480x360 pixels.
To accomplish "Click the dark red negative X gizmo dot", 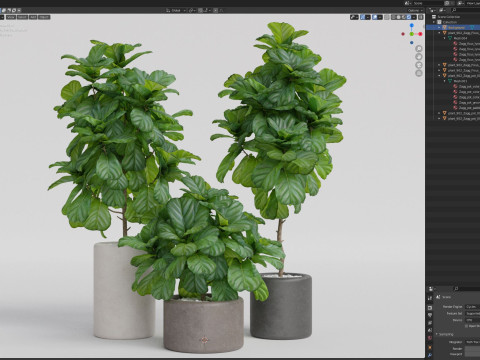I will click(403, 34).
